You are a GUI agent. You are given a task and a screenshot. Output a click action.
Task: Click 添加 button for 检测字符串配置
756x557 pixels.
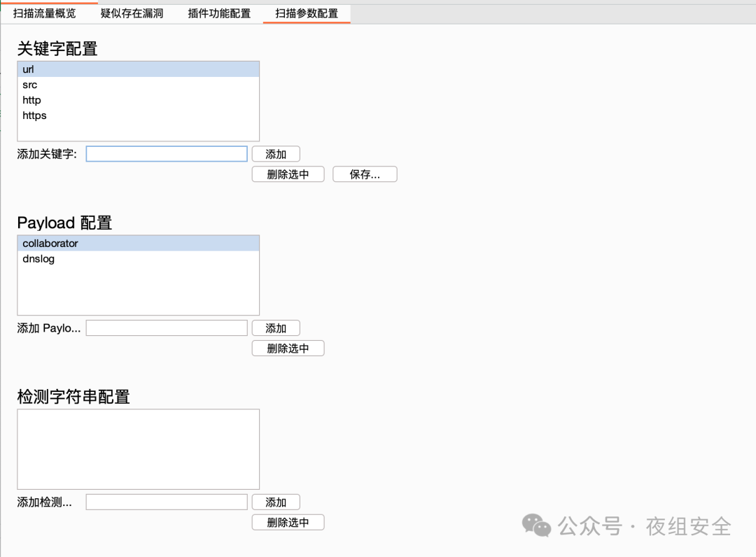tap(276, 502)
